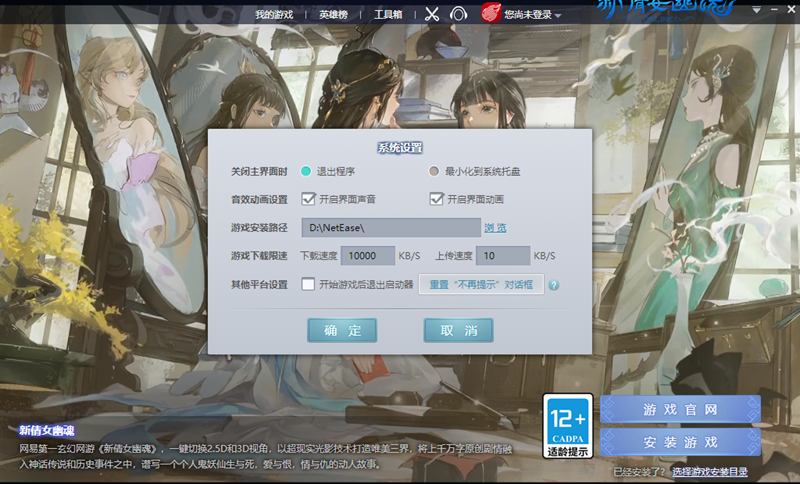
Task: Open the launcher menu triangle at top right
Action: tap(756, 10)
